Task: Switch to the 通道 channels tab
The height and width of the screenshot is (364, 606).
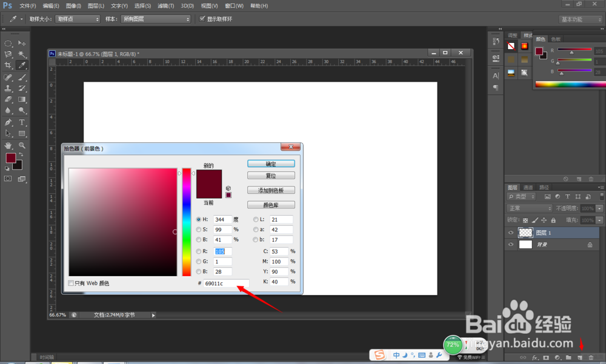Action: (x=528, y=187)
